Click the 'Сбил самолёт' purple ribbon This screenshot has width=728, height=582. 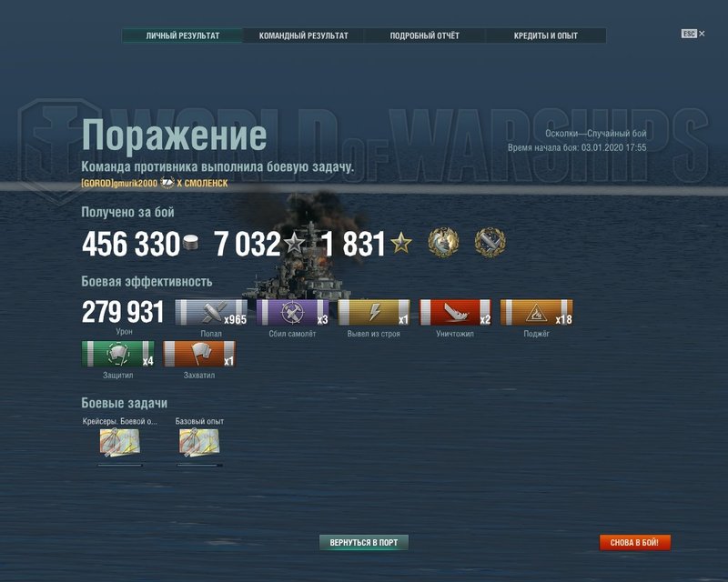292,312
